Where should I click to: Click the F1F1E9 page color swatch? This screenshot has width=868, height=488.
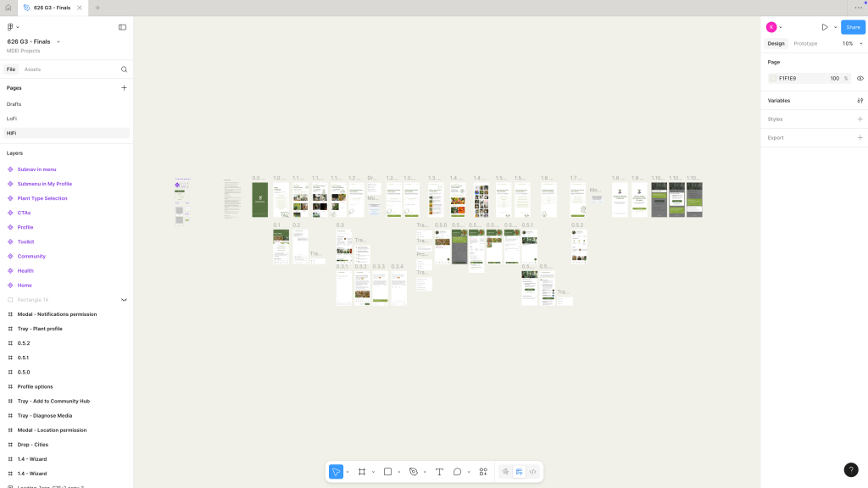tap(773, 78)
